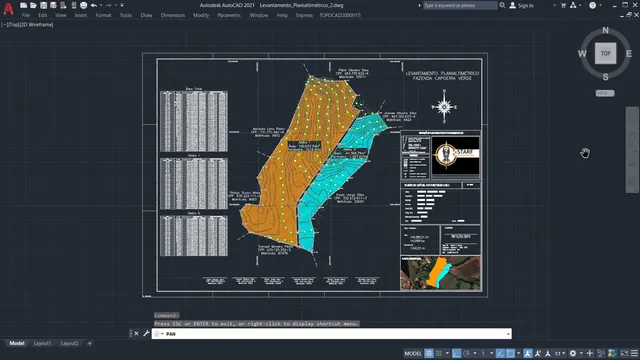
Task: Expand the command line history arrow
Action: 508,334
